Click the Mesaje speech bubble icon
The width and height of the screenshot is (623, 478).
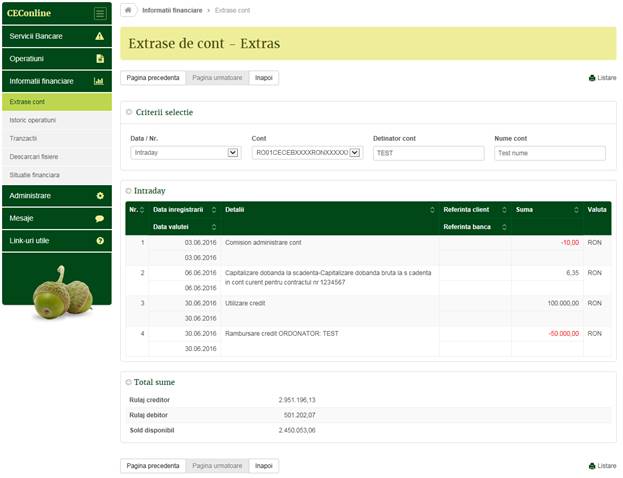tap(99, 218)
